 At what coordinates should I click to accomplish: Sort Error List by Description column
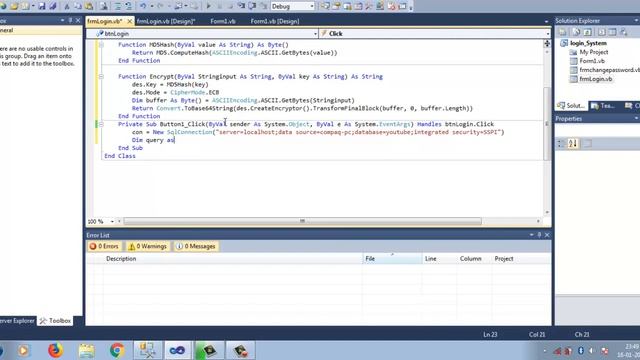pyautogui.click(x=121, y=259)
